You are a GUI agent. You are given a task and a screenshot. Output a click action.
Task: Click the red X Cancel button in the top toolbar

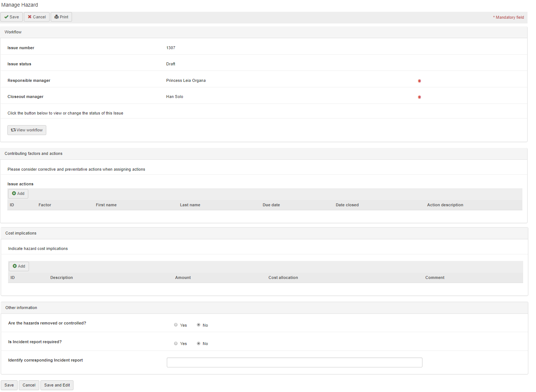pyautogui.click(x=37, y=17)
